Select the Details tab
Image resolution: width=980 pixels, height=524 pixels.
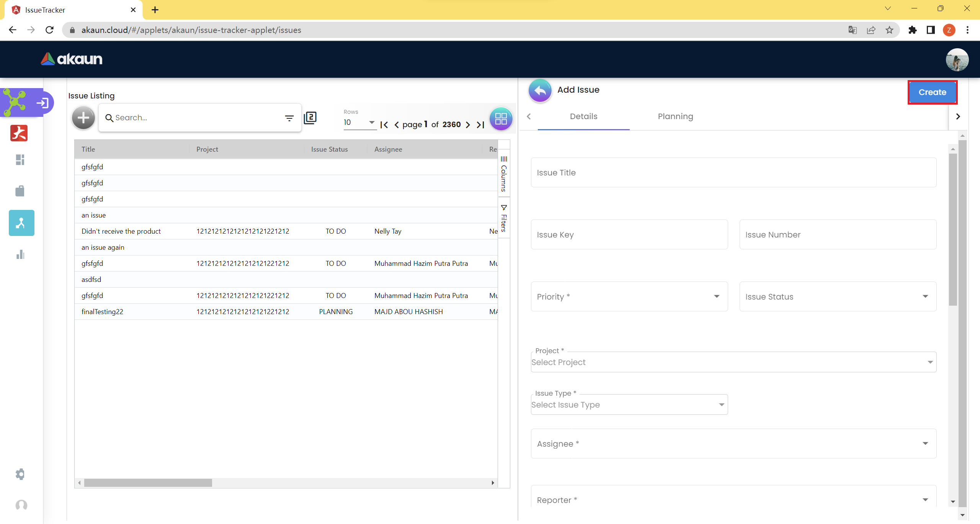tap(583, 116)
